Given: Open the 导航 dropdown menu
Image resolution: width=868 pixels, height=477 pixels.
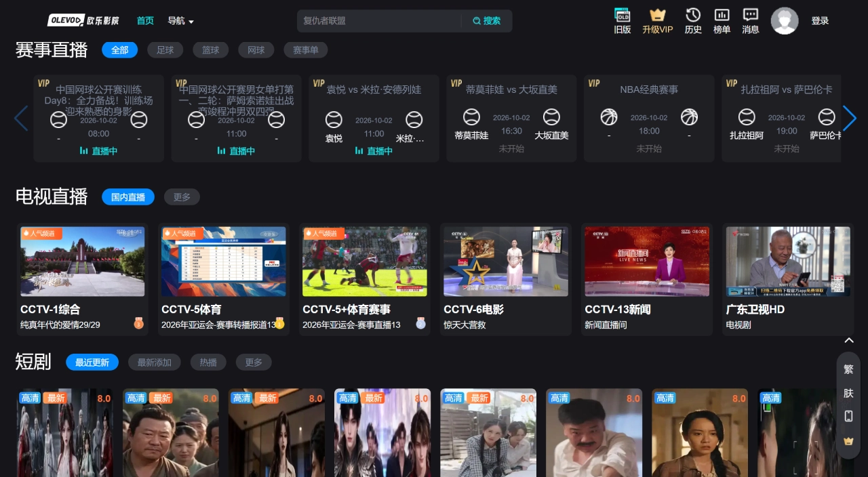Looking at the screenshot, I should [181, 21].
